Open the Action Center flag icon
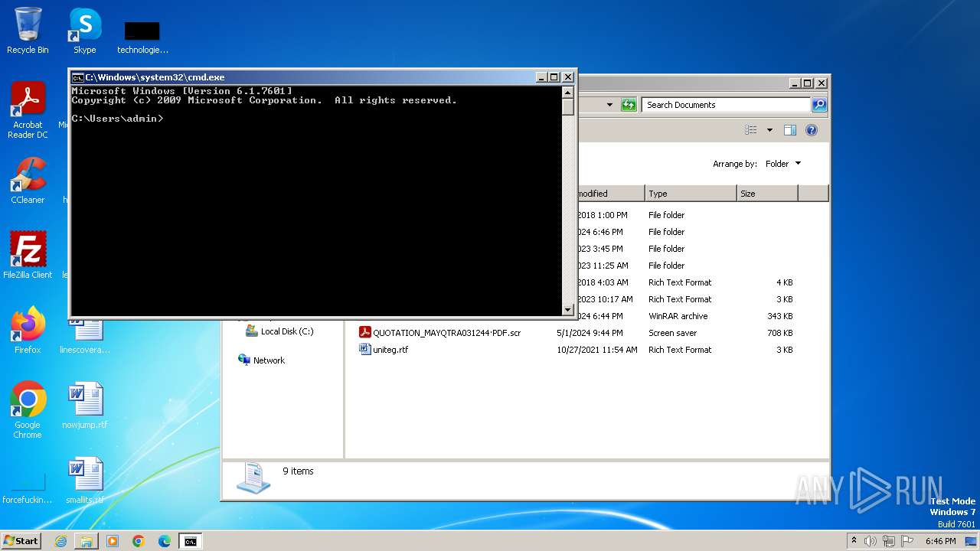 coord(907,541)
